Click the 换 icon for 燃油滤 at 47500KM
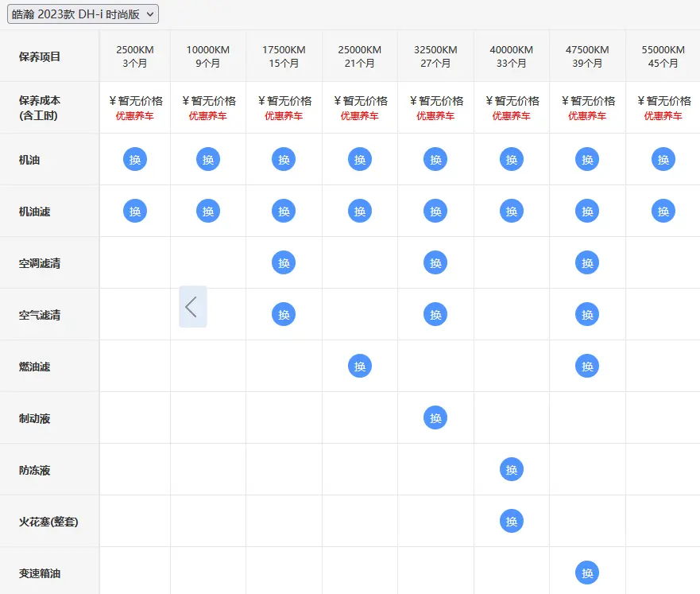Viewport: 700px width, 594px height. pos(587,367)
